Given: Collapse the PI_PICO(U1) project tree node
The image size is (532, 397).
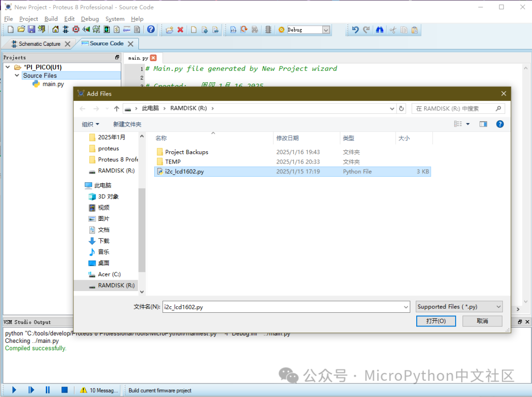Looking at the screenshot, I should tap(7, 67).
